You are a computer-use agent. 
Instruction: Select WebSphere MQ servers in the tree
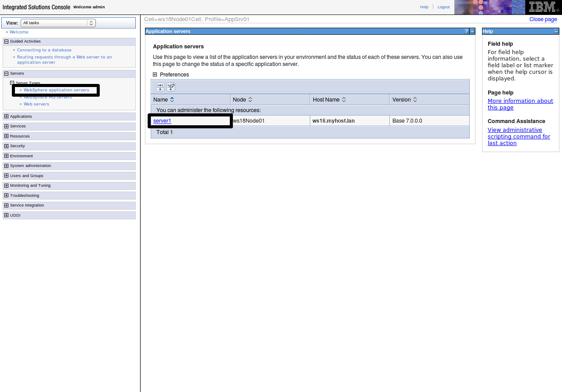(48, 97)
